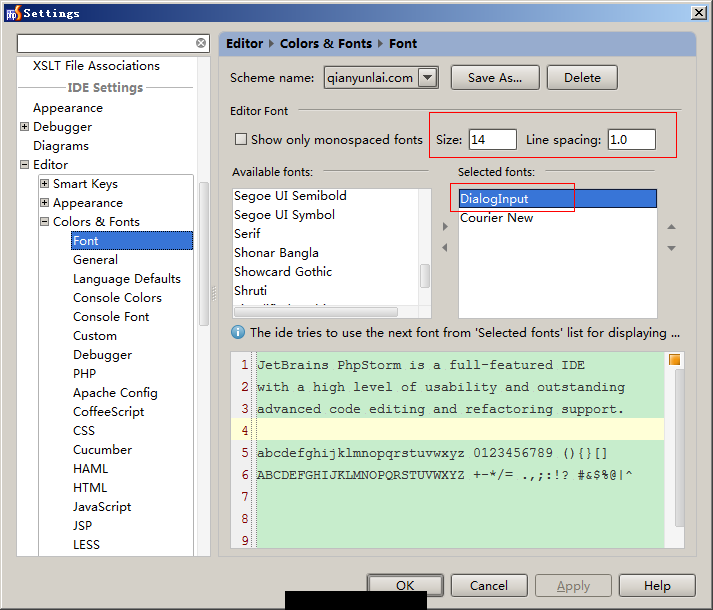Expand the Appearance node under Editor
Screen dimensions: 713x610
coord(45,203)
